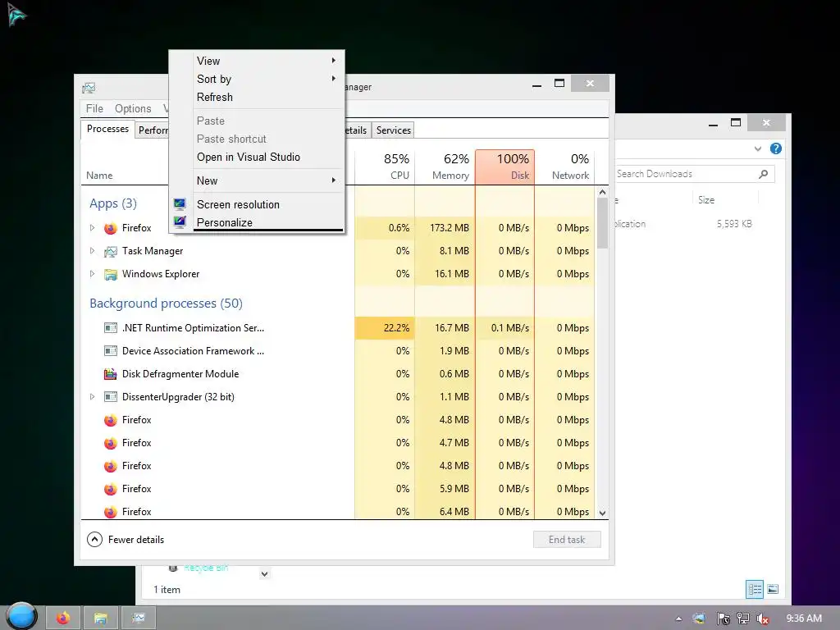Switch to Task Manager taskbar button
This screenshot has height=630, width=840.
click(139, 619)
